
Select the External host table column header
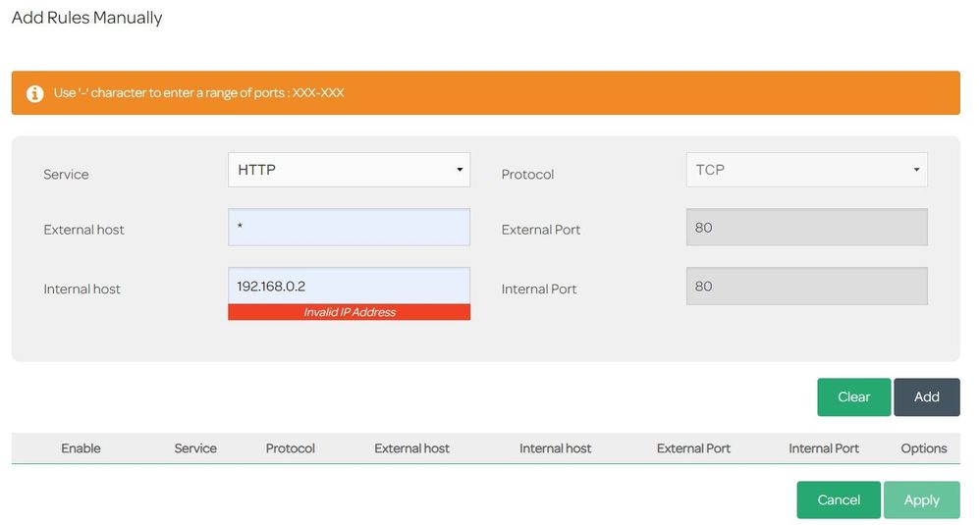[411, 448]
